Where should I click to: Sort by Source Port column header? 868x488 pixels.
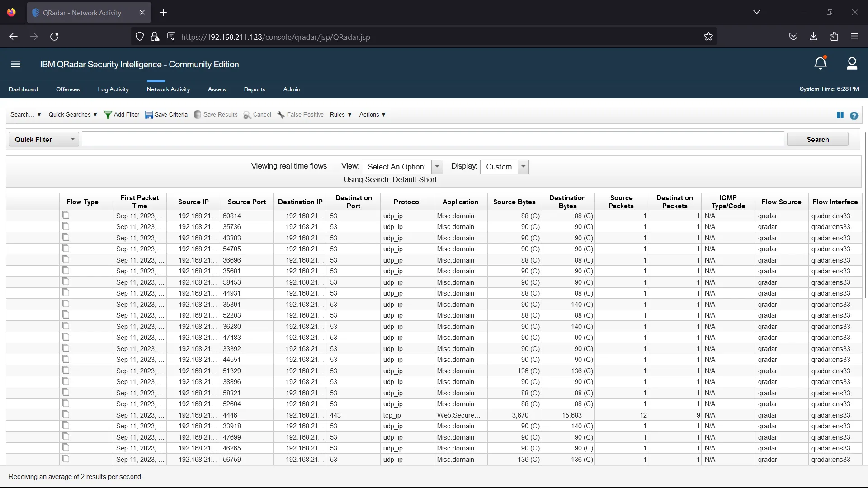tap(246, 202)
